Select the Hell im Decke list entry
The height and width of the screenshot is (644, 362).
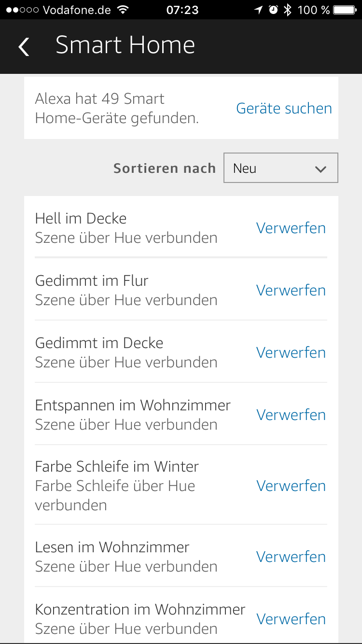tap(126, 228)
